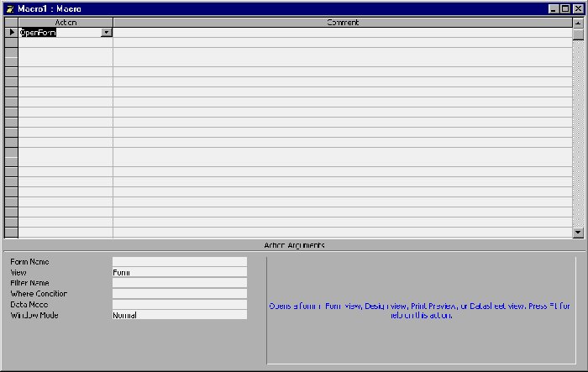Click the Data Mode argument field
Image resolution: width=588 pixels, height=372 pixels.
click(x=179, y=305)
